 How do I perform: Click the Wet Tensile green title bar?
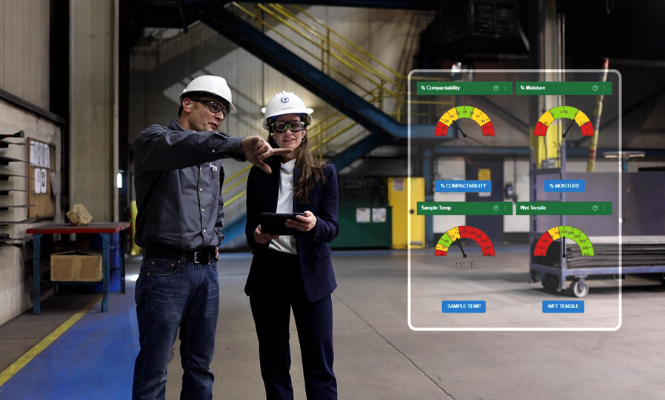click(550, 208)
